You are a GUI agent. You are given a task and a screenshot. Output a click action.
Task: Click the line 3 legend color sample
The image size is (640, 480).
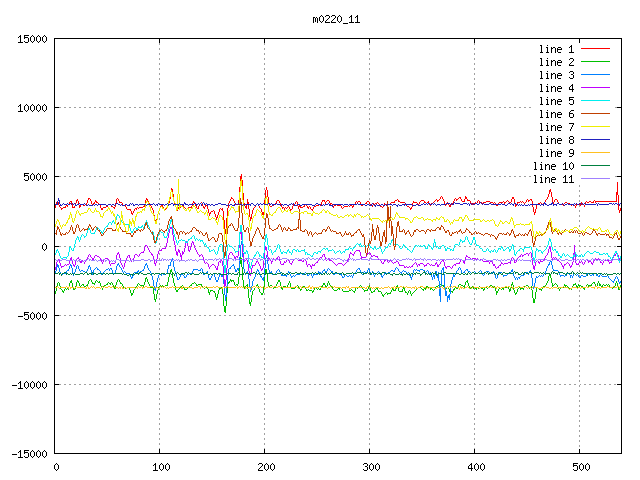pos(595,75)
